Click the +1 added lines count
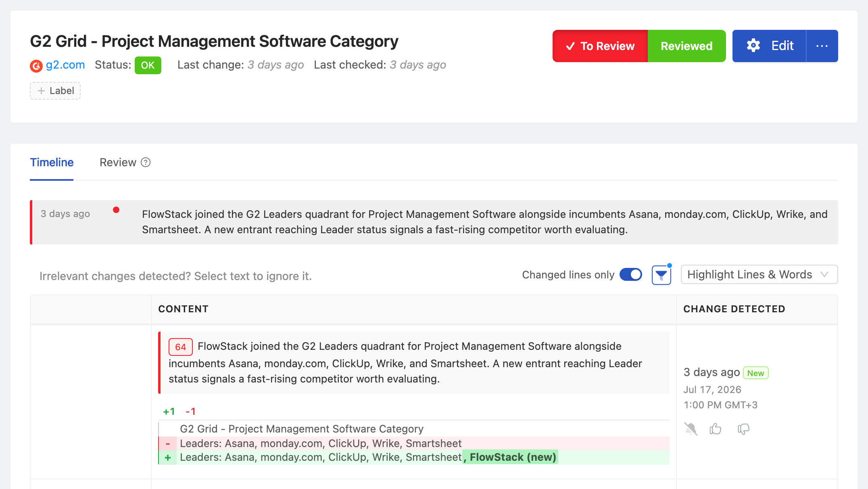Image resolution: width=868 pixels, height=489 pixels. (169, 412)
